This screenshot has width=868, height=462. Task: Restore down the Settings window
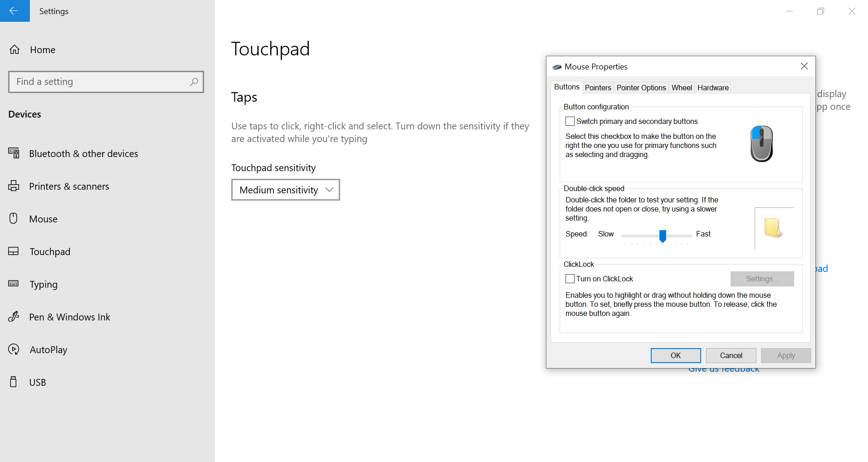coord(820,11)
